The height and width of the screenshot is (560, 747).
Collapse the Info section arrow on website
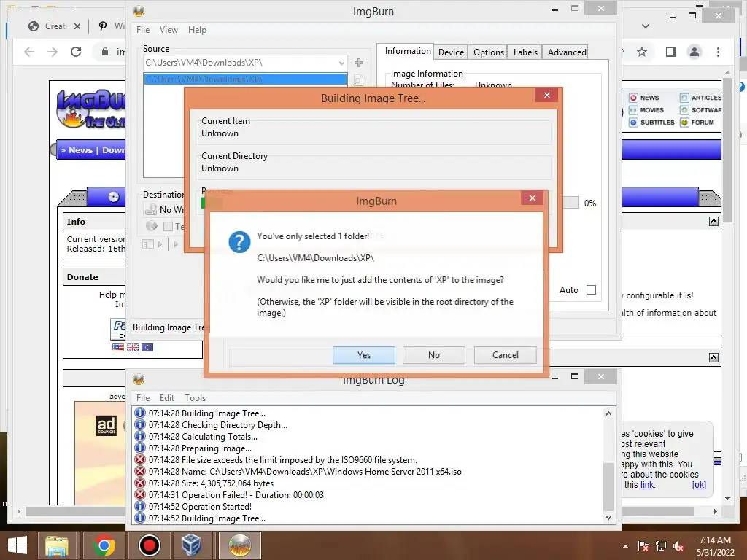tap(713, 222)
